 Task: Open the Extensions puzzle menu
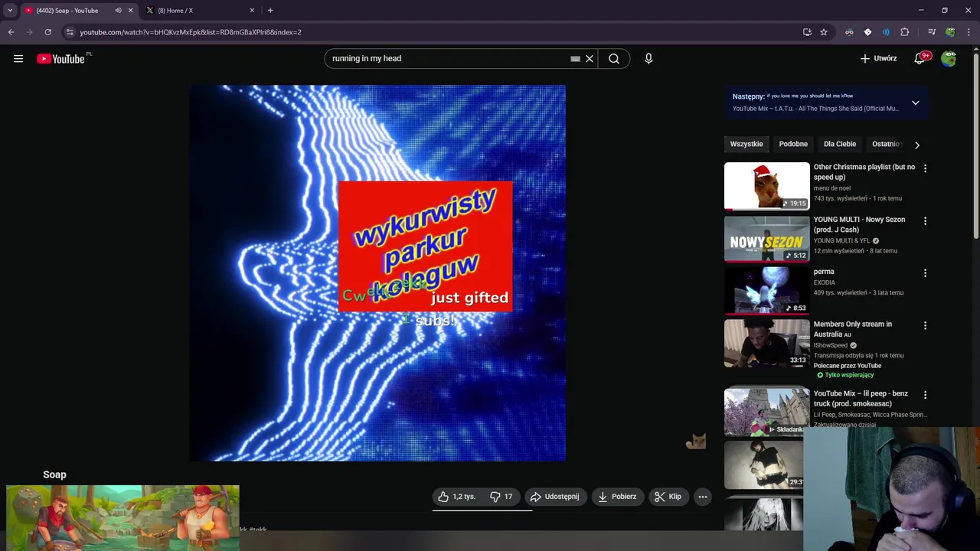tap(904, 32)
